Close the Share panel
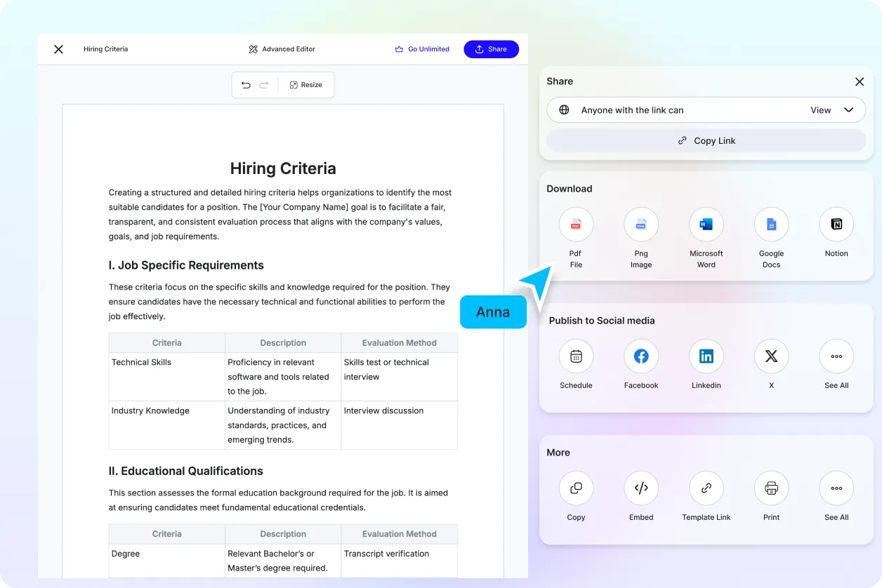The width and height of the screenshot is (882, 588). point(860,81)
